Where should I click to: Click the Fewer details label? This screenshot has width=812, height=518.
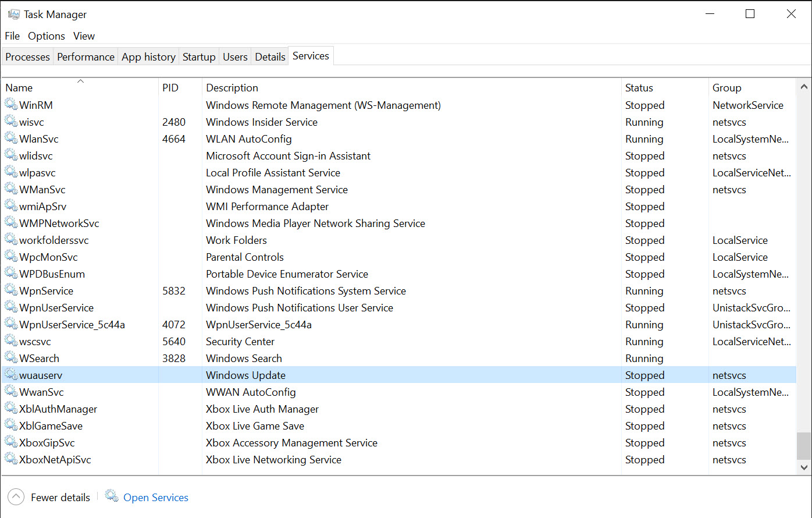click(x=60, y=498)
